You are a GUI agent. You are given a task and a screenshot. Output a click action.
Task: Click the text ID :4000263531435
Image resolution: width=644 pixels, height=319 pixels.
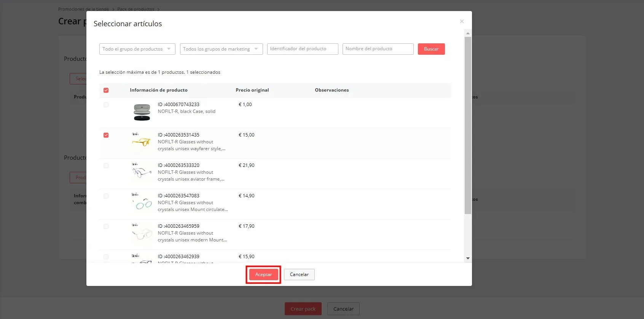(179, 135)
